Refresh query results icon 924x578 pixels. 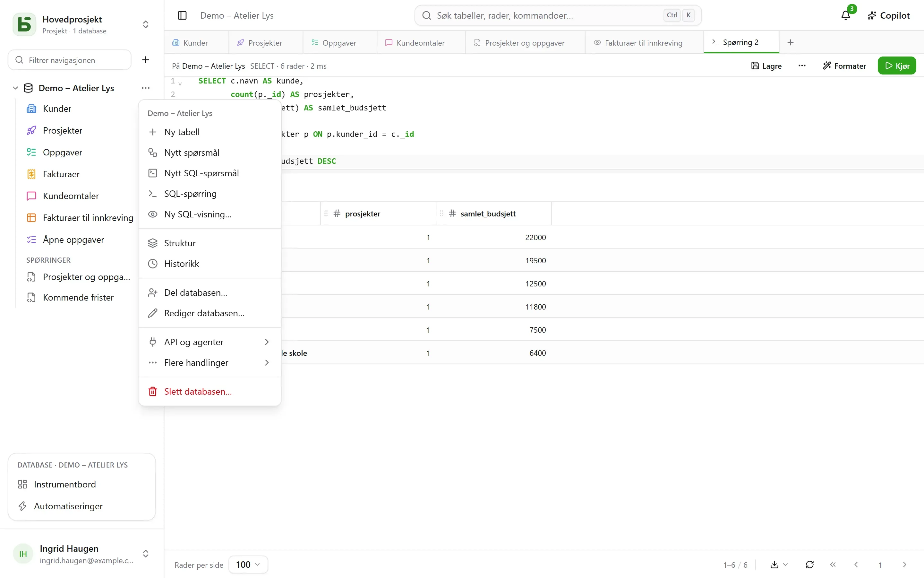(x=809, y=564)
